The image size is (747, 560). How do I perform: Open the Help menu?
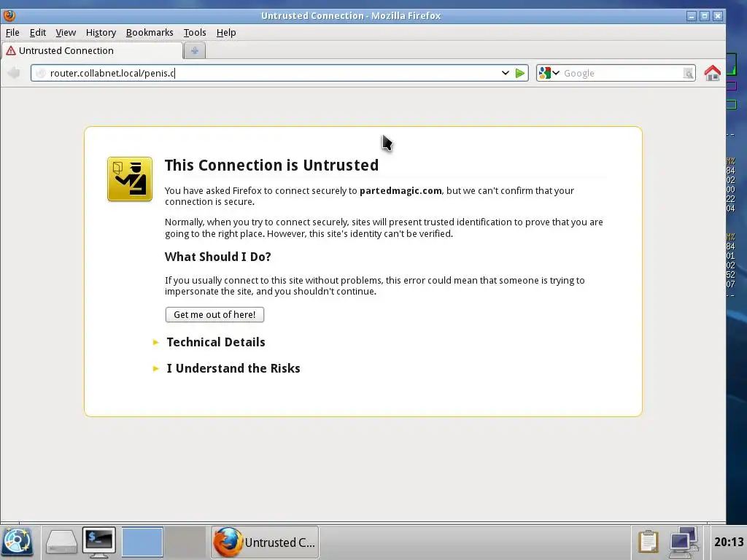pyautogui.click(x=226, y=32)
